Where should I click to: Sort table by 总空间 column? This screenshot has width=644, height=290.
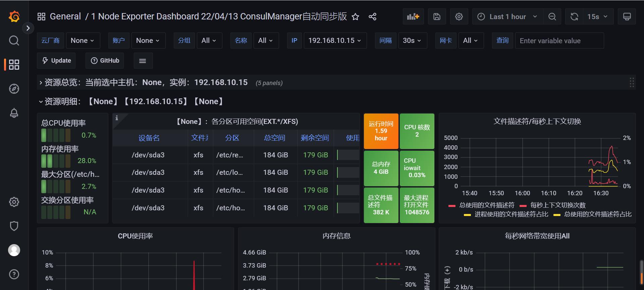click(275, 138)
